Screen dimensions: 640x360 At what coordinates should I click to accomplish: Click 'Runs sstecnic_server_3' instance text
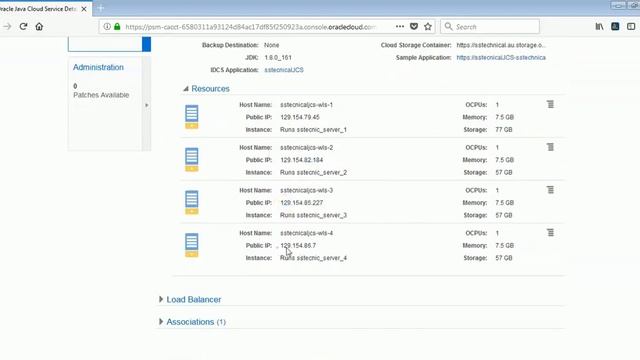pyautogui.click(x=313, y=216)
